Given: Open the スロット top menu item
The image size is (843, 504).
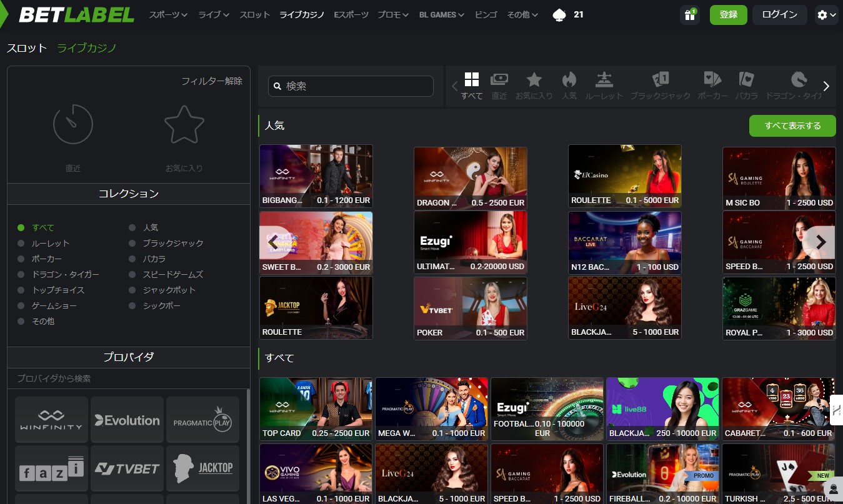Looking at the screenshot, I should coord(255,14).
